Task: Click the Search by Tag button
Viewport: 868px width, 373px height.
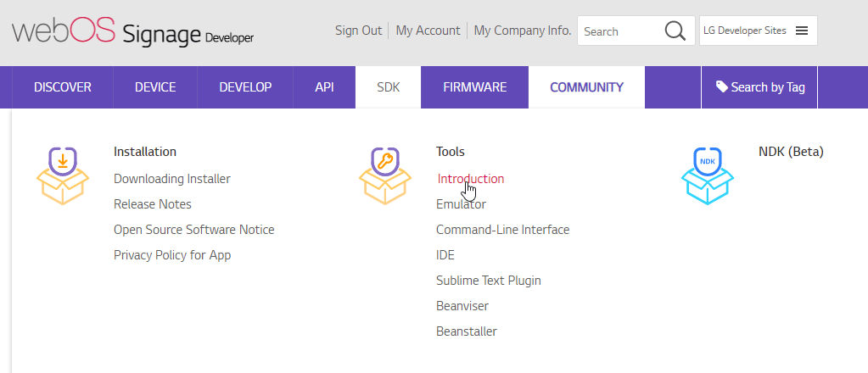Action: pyautogui.click(x=759, y=86)
